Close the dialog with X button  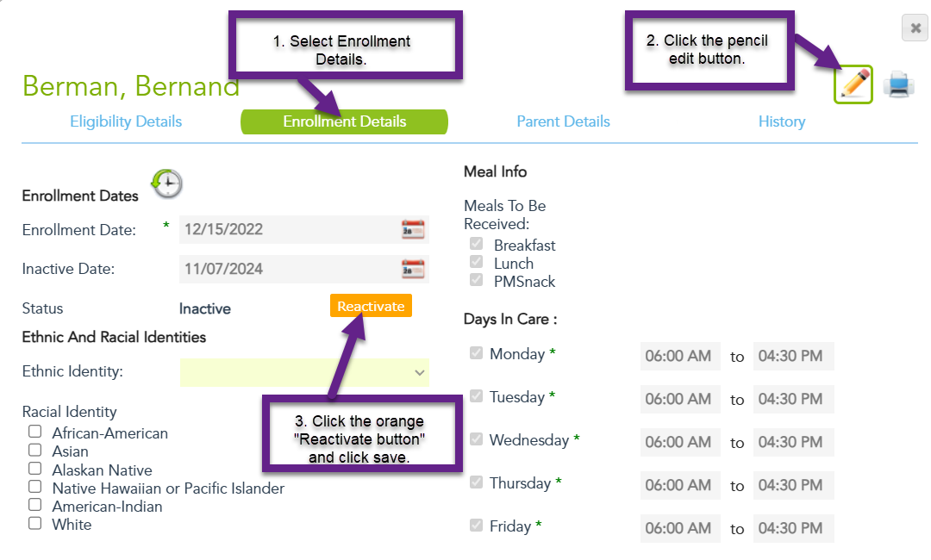pos(915,28)
